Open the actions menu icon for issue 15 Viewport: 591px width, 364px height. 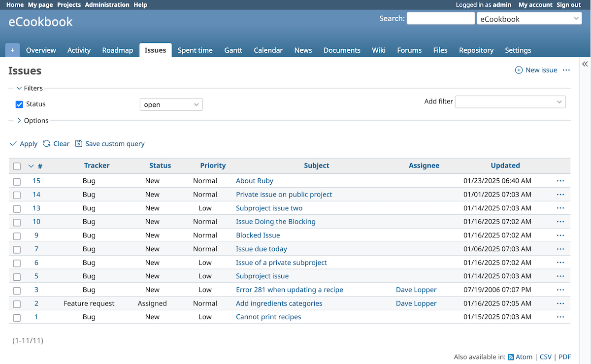coord(560,181)
